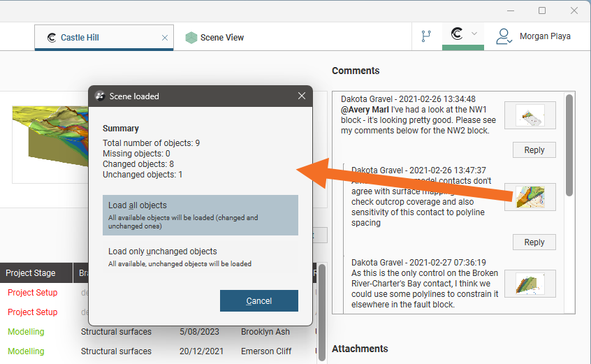Screen dimensions: 591x364
Task: Click the Comments panel vertical scrollbar
Action: click(x=569, y=147)
